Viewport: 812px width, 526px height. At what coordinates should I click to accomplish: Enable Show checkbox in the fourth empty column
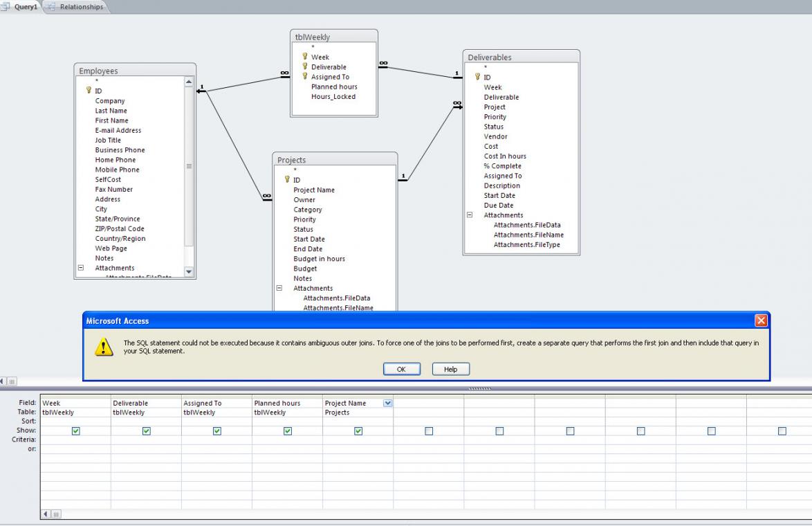640,430
